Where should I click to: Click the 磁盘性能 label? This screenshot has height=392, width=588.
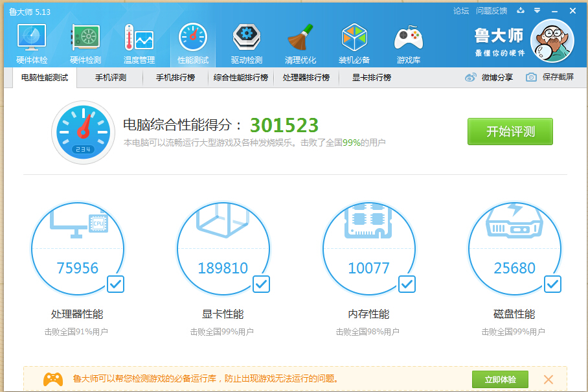(x=514, y=314)
